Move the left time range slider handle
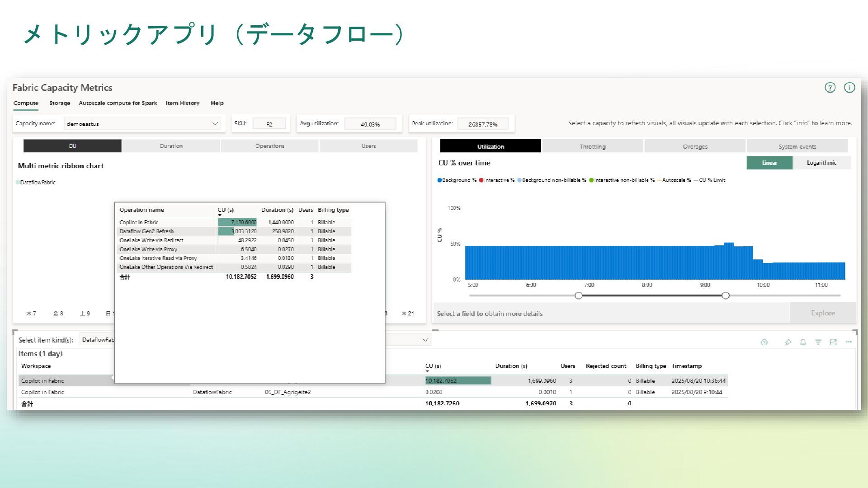868x488 pixels. [x=579, y=296]
